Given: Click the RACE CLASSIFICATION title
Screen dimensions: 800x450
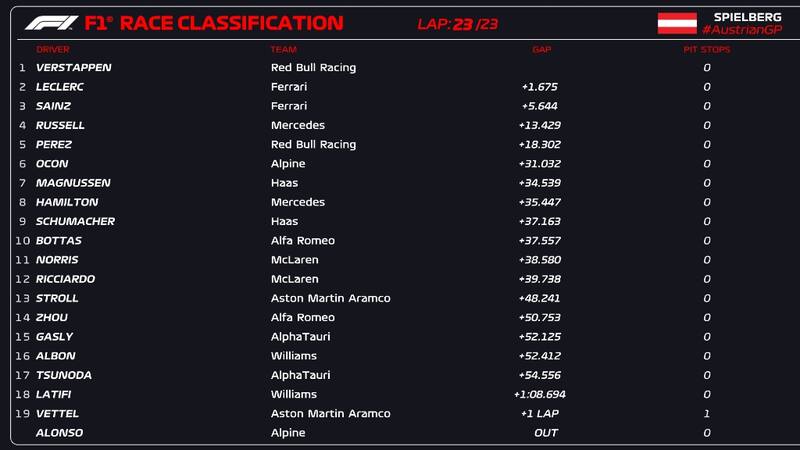Looking at the screenshot, I should [231, 23].
